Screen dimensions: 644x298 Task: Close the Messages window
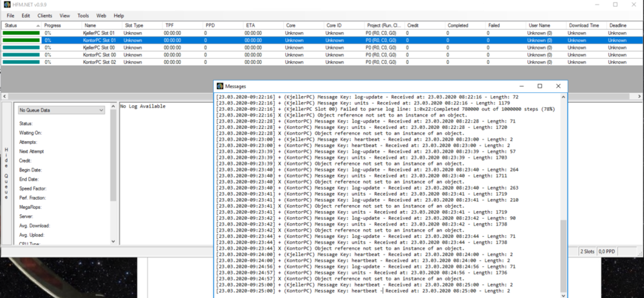(558, 86)
